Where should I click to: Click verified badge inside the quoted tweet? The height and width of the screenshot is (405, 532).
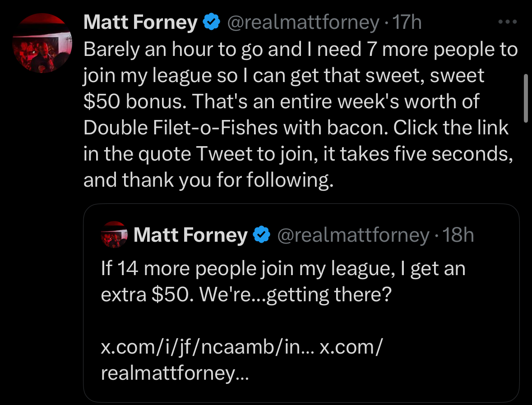(x=261, y=235)
